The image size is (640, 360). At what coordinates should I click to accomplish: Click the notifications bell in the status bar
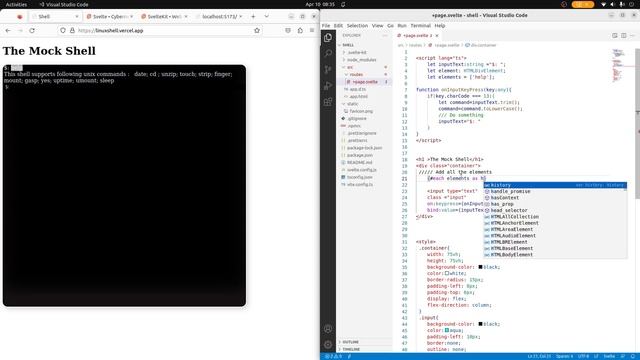click(633, 356)
